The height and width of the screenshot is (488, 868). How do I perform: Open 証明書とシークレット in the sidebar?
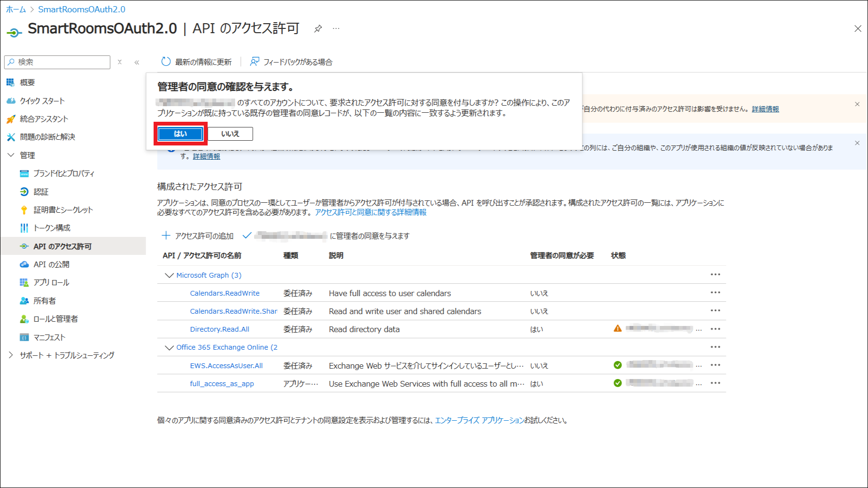63,210
